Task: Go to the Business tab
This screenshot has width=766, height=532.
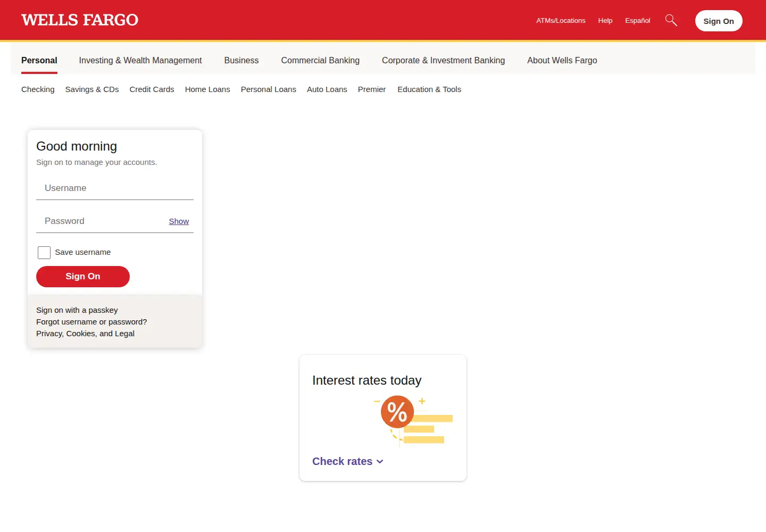Action: point(242,61)
